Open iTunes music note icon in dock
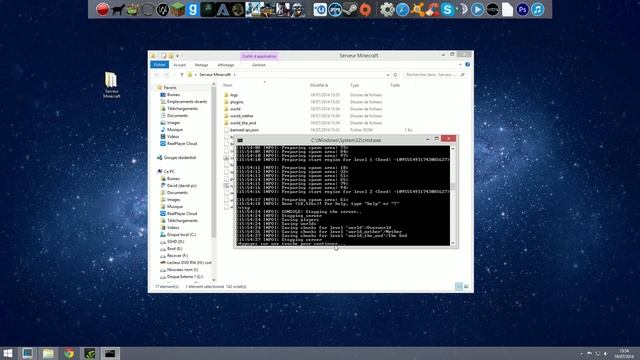Viewport: 640px width, 360px height. pyautogui.click(x=538, y=9)
